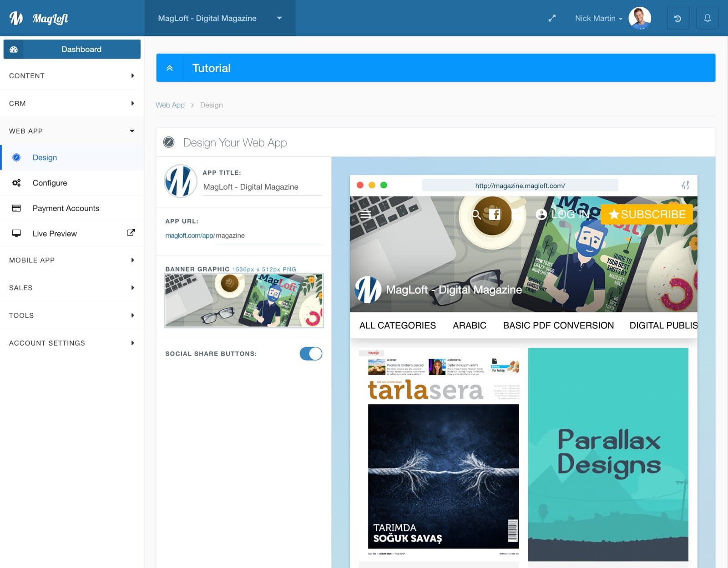Collapse Tutorial with double chevron icon
Screen dimensions: 728x568
[x=170, y=68]
